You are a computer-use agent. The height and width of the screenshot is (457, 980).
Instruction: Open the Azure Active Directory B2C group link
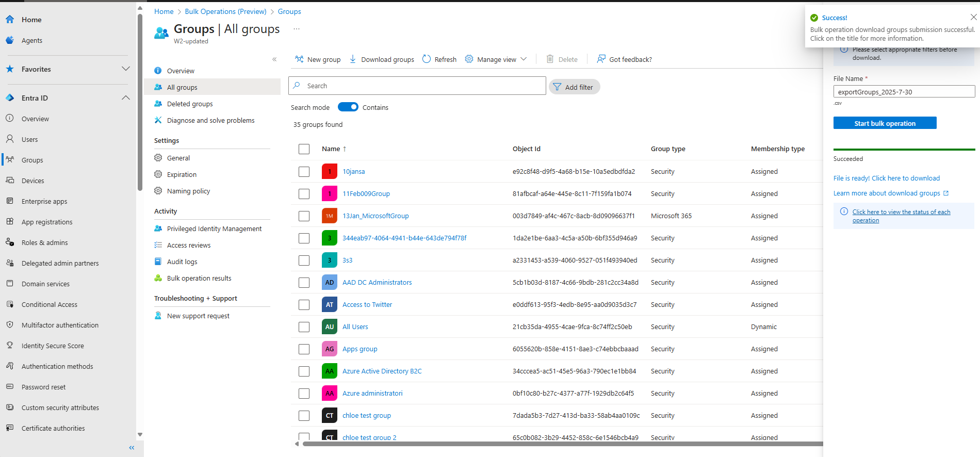point(382,371)
